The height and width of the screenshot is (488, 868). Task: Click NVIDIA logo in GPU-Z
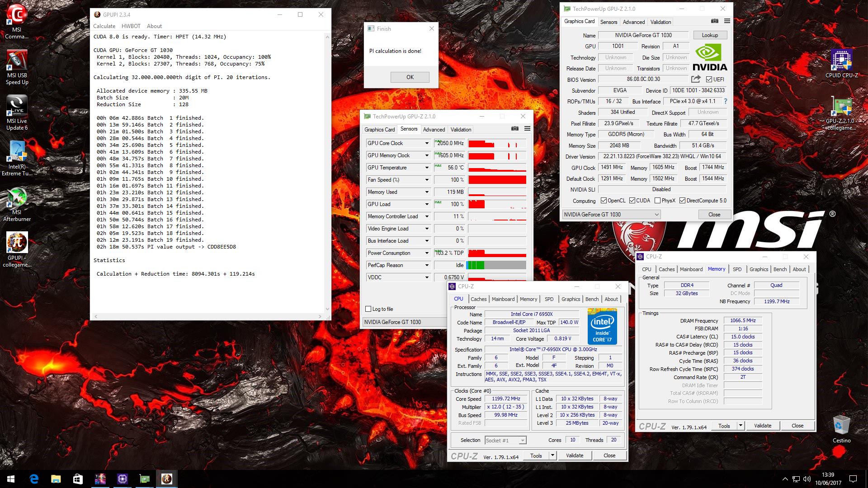[x=710, y=57]
